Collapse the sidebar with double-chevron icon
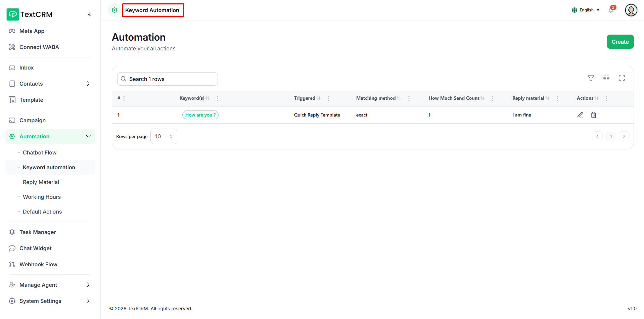 coord(89,14)
